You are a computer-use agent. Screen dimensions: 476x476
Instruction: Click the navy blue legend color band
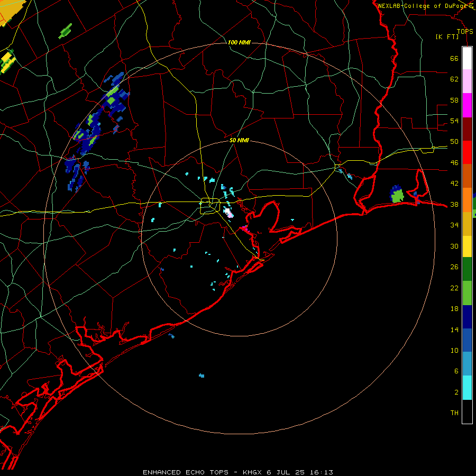[x=467, y=317]
